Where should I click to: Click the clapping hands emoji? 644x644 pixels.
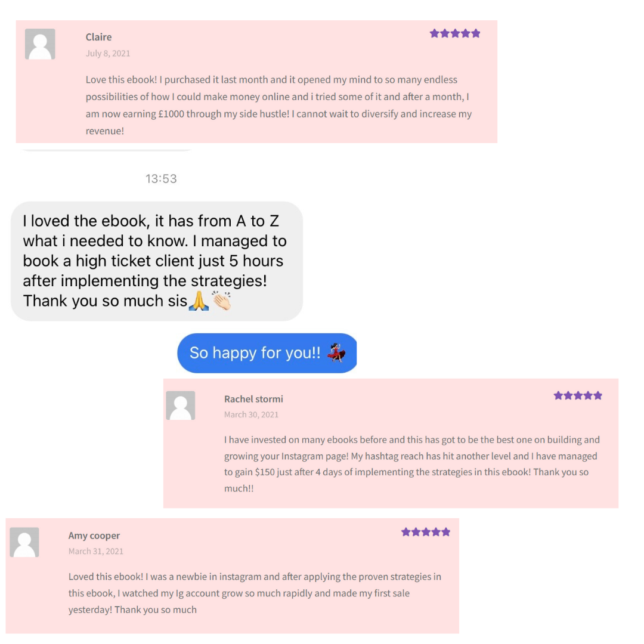[222, 302]
